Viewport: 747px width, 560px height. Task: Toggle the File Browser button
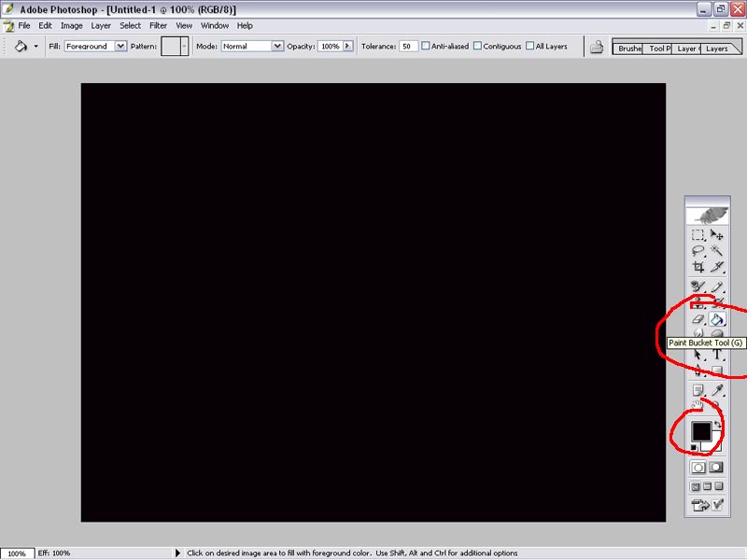pyautogui.click(x=597, y=47)
